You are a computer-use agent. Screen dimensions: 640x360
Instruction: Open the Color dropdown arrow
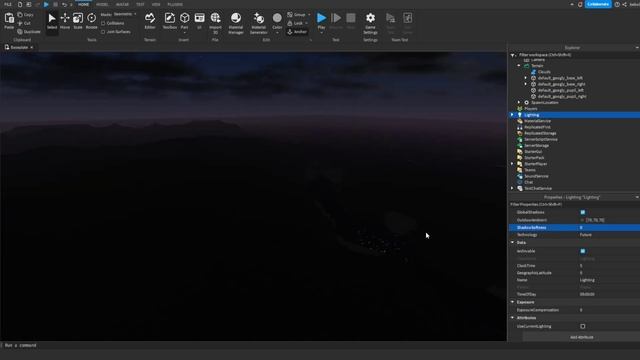click(277, 32)
